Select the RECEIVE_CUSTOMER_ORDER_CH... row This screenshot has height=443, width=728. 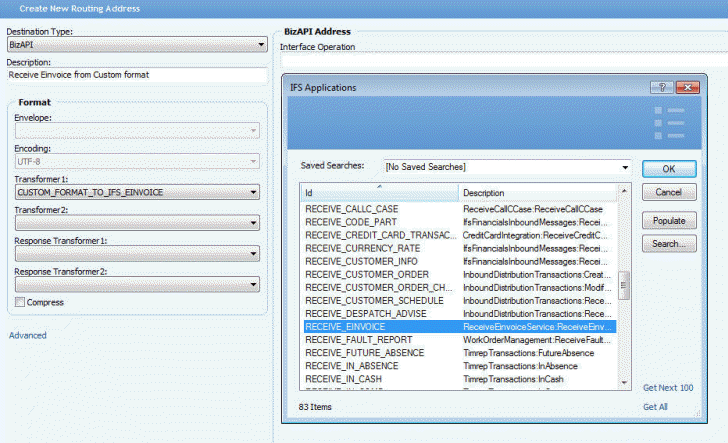click(460, 287)
